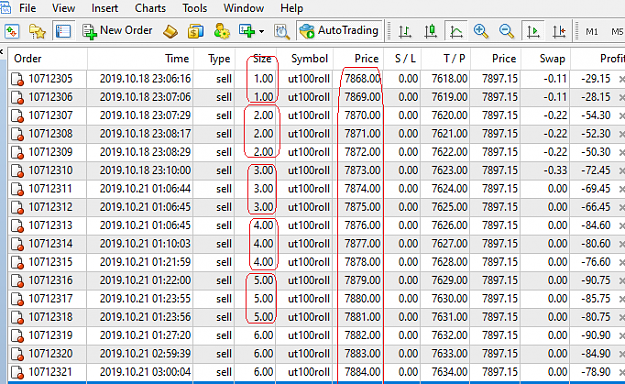Switch to bar chart view
Screen dimensions: 625x384
(x=405, y=31)
